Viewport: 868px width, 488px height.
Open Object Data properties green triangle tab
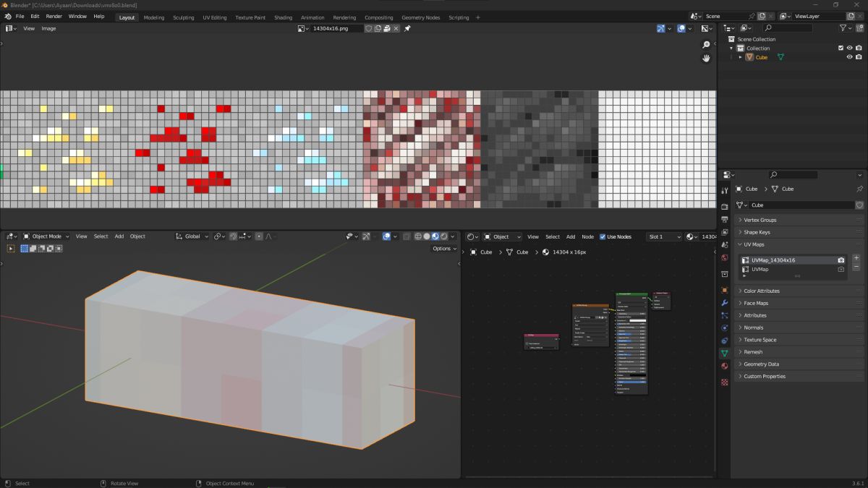[x=725, y=353]
